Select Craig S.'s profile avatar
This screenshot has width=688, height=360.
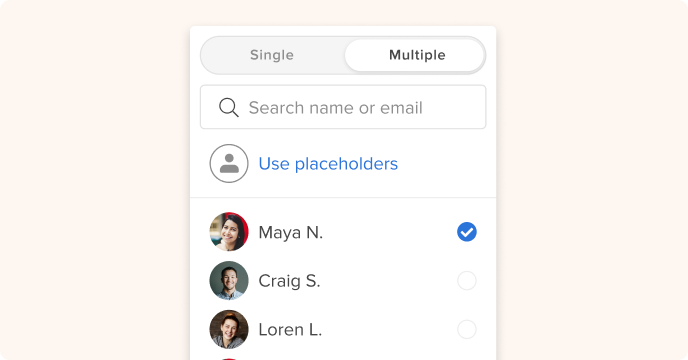(229, 281)
